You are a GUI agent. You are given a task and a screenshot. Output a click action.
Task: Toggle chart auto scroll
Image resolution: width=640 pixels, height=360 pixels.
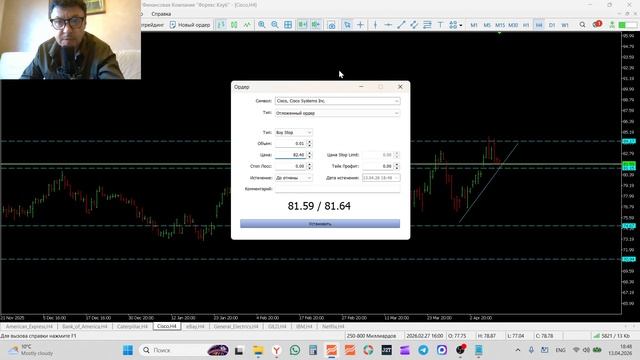302,25
